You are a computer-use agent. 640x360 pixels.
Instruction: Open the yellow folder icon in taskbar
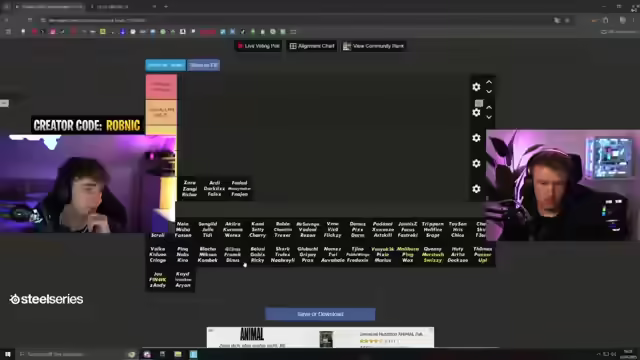[178, 354]
